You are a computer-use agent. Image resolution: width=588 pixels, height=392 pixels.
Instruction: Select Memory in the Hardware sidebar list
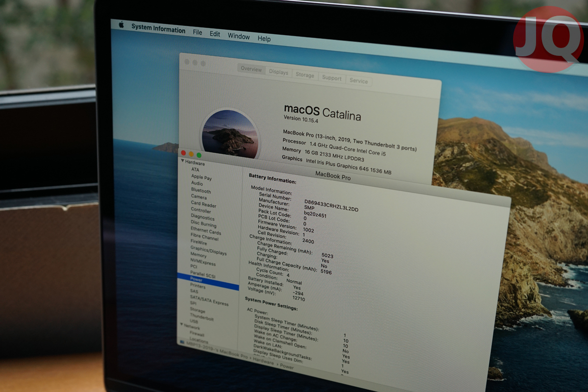[198, 255]
